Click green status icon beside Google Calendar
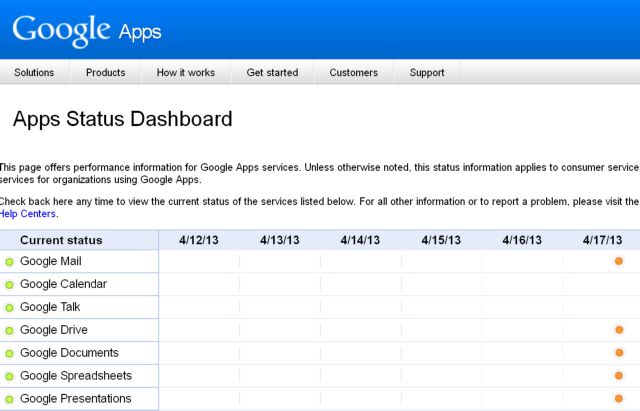 click(x=10, y=285)
